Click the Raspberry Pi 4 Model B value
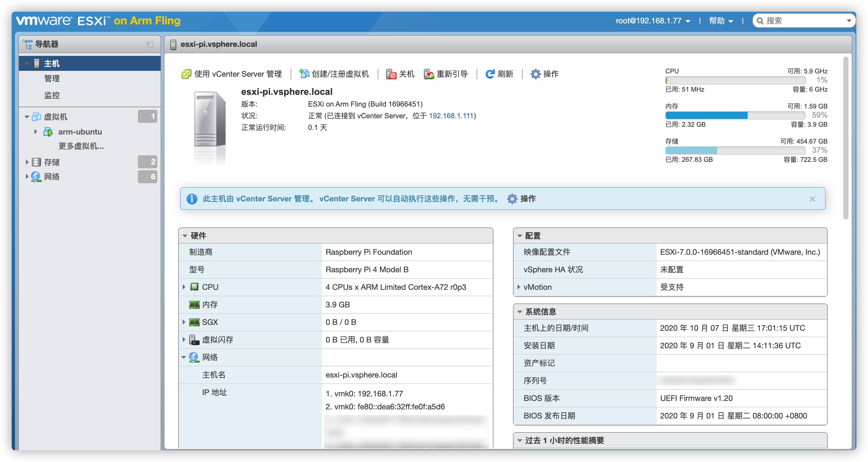Screen dimensions: 868x462 (x=367, y=270)
